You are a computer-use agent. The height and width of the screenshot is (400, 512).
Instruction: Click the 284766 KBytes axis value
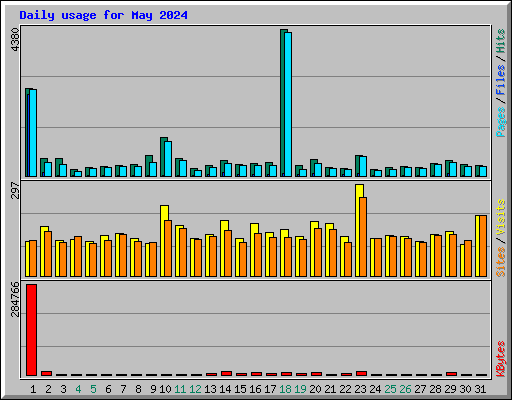(x=16, y=299)
